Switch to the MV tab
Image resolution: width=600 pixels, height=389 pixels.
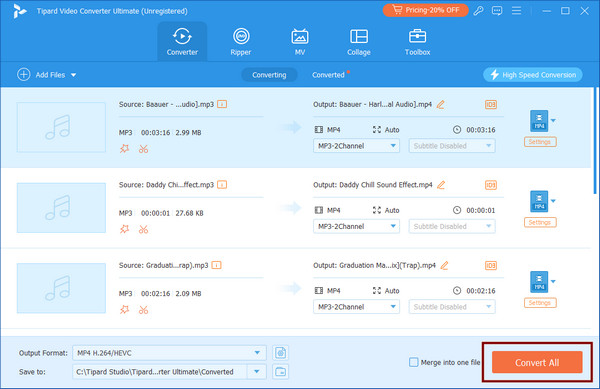coord(300,42)
